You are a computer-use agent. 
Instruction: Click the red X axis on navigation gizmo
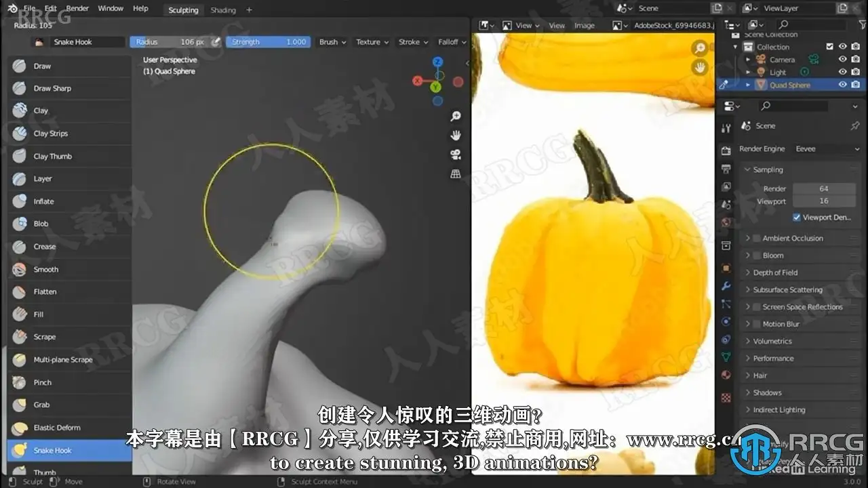[417, 82]
